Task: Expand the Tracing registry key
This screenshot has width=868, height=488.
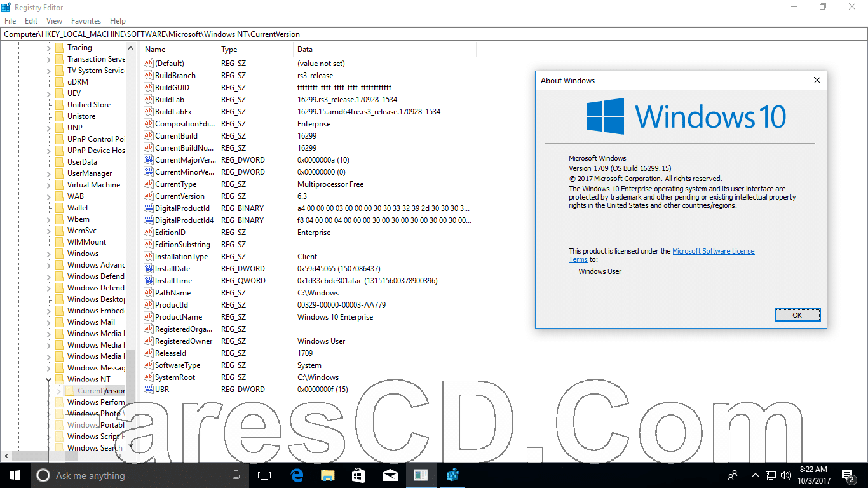Action: click(49, 48)
